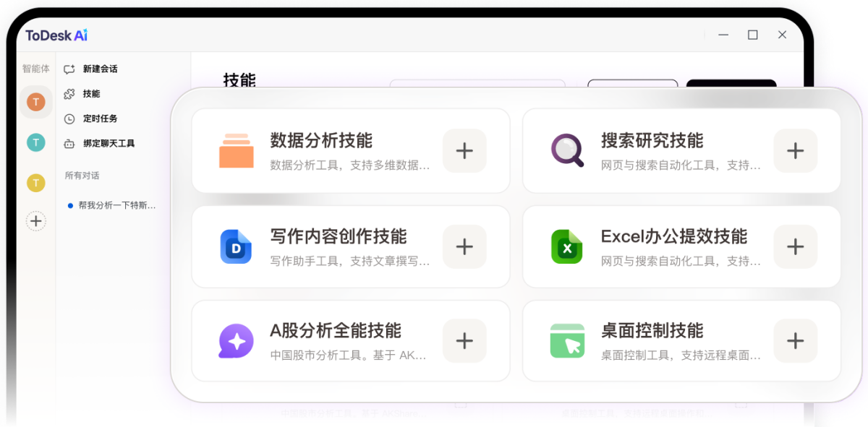Open the 新建会话 menu item
868x427 pixels.
pyautogui.click(x=100, y=69)
